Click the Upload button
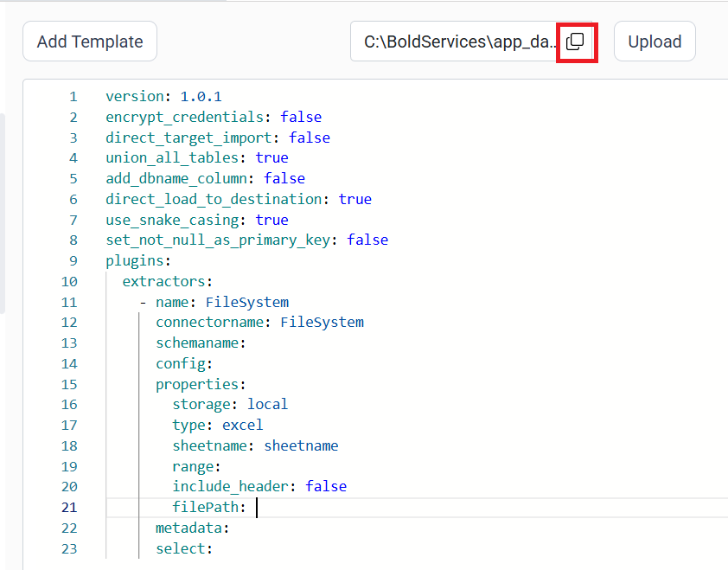The height and width of the screenshot is (570, 728). (x=655, y=42)
